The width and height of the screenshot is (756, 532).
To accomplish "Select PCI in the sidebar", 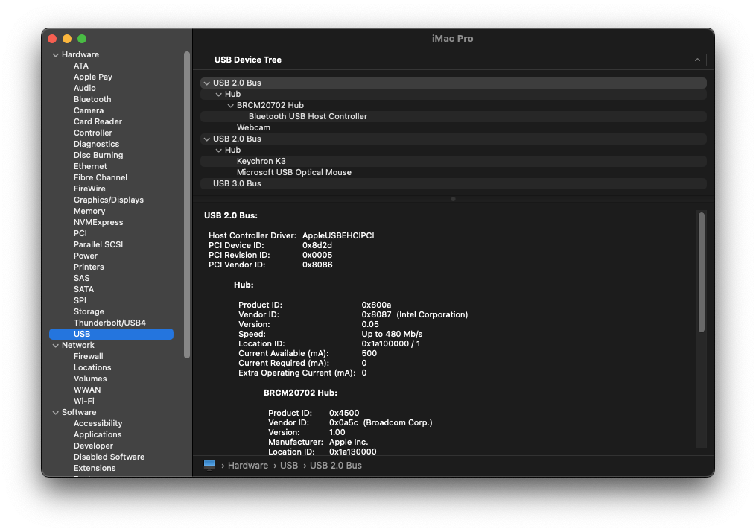I will 80,233.
